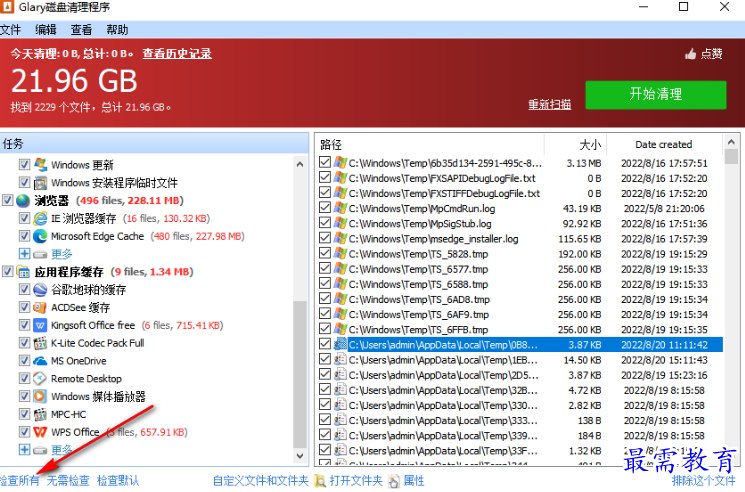The height and width of the screenshot is (492, 745).
Task: Click file icon of Temp\1EB... row
Action: pos(340,360)
